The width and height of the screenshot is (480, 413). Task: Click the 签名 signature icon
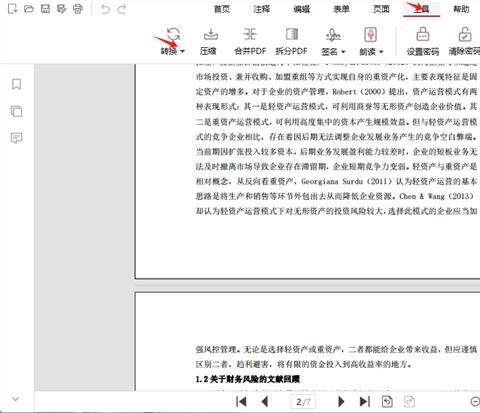coord(333,35)
